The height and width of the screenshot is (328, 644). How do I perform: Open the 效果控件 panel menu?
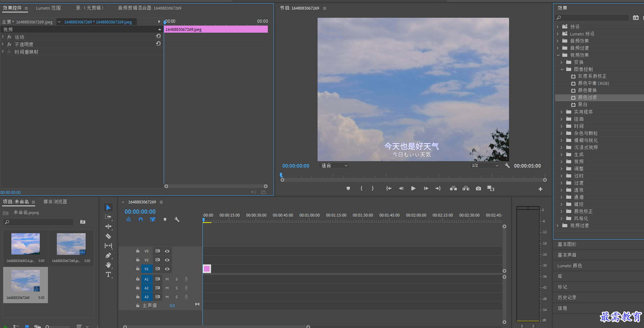[26, 8]
